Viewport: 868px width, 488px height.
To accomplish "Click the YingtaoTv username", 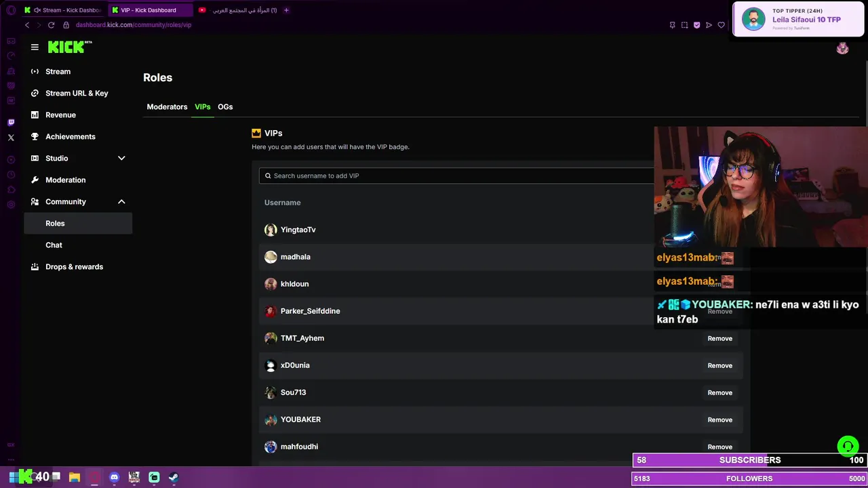I will (x=298, y=230).
